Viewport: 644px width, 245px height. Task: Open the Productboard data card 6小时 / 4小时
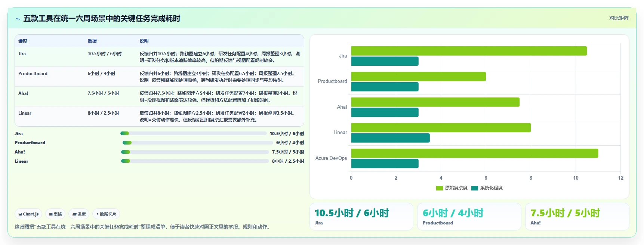(x=469, y=217)
